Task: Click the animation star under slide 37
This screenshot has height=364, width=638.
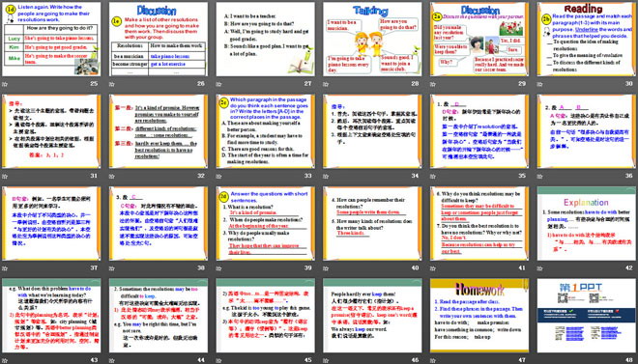Action: [x=5, y=268]
